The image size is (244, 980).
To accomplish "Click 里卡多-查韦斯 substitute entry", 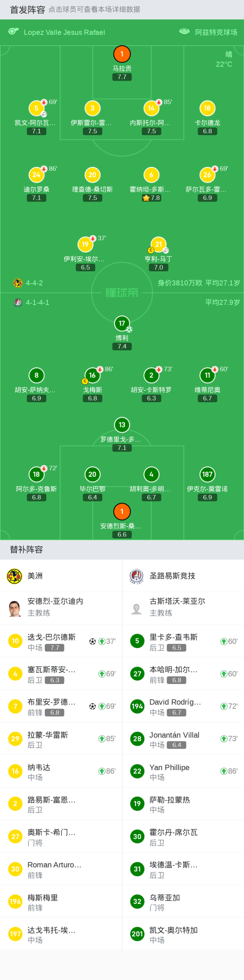I will tap(183, 642).
